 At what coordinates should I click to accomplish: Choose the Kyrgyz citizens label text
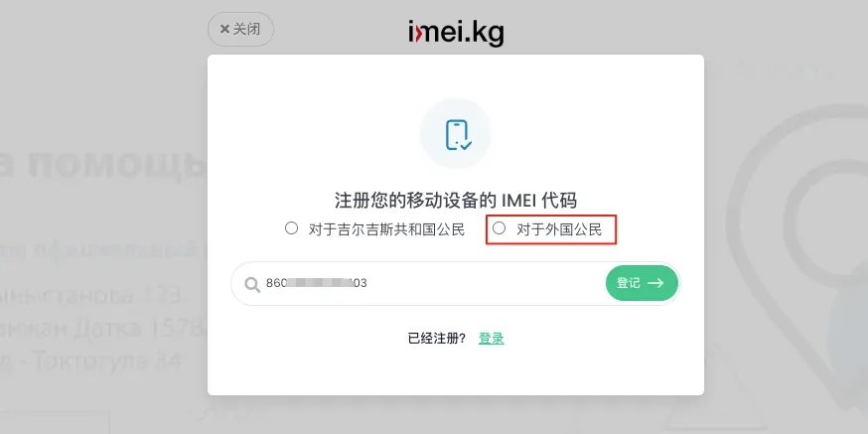pyautogui.click(x=386, y=229)
